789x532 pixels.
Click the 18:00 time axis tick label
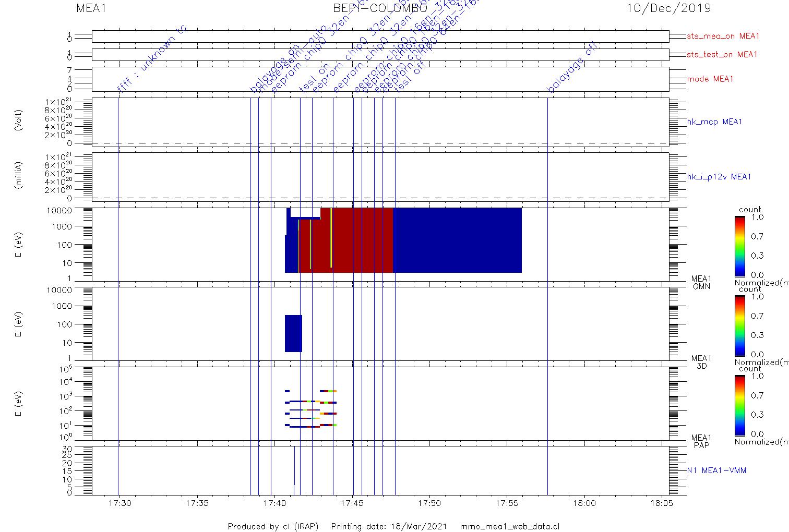point(584,504)
